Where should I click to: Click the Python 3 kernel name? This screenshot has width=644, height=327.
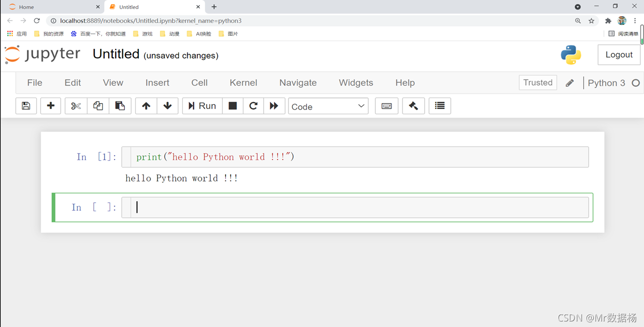point(606,83)
